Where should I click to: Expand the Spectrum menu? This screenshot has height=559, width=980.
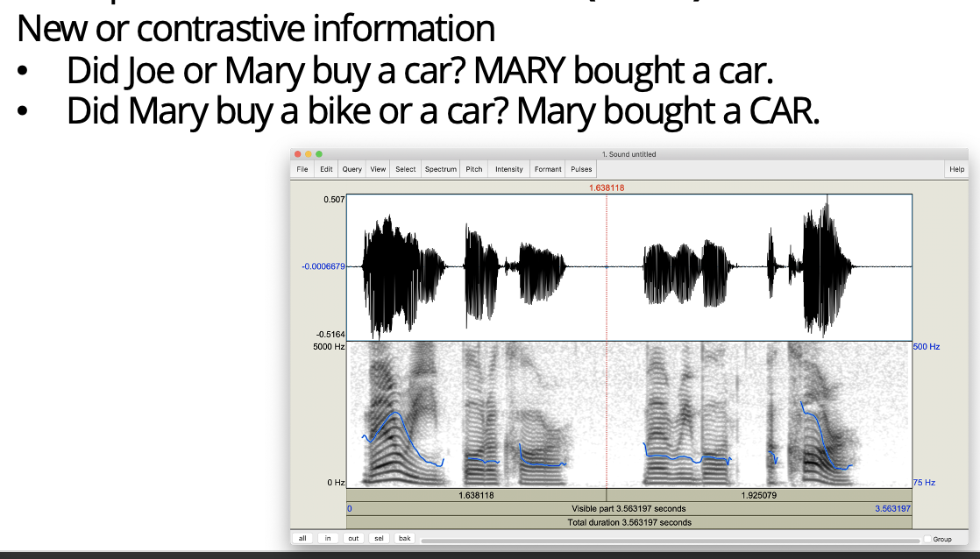(x=441, y=169)
